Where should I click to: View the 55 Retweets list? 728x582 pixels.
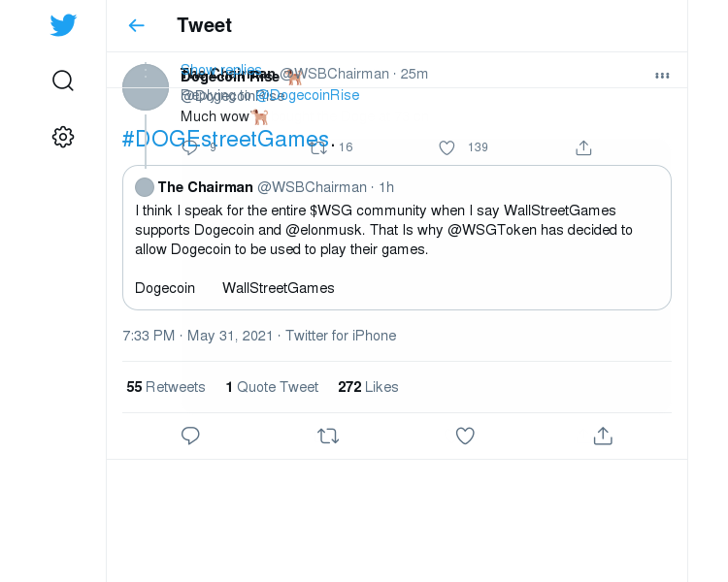(166, 387)
